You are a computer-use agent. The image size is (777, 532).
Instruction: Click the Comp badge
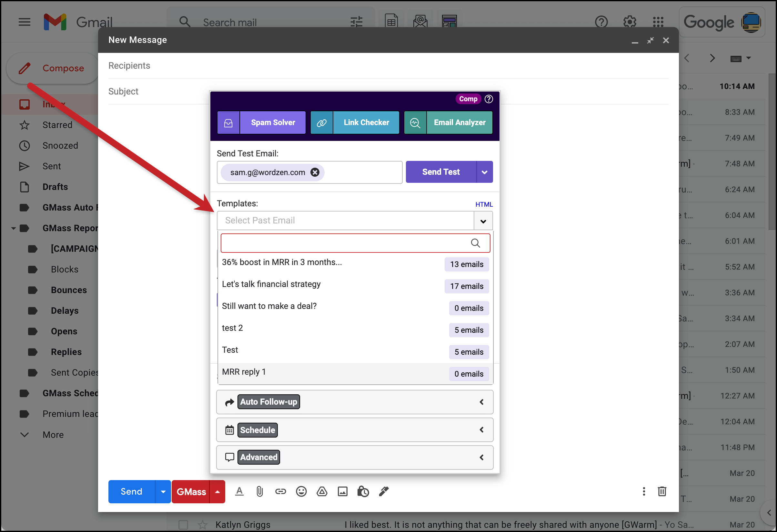pos(468,99)
